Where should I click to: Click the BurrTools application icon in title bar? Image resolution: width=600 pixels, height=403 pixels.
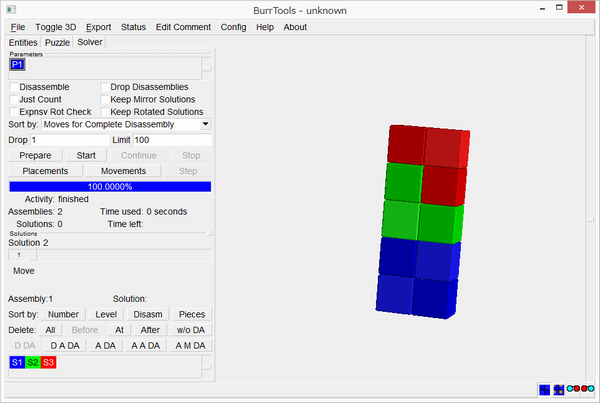pyautogui.click(x=11, y=10)
